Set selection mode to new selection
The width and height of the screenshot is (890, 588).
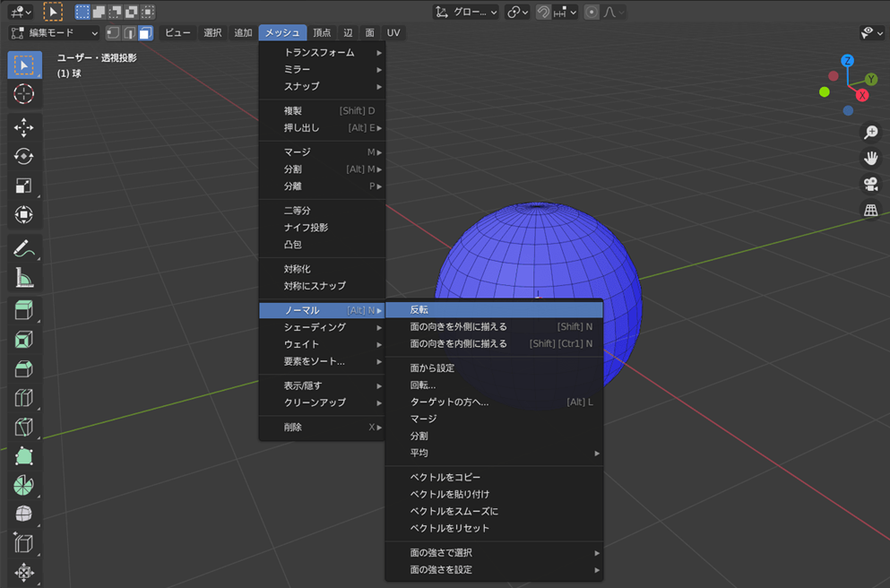click(x=82, y=12)
